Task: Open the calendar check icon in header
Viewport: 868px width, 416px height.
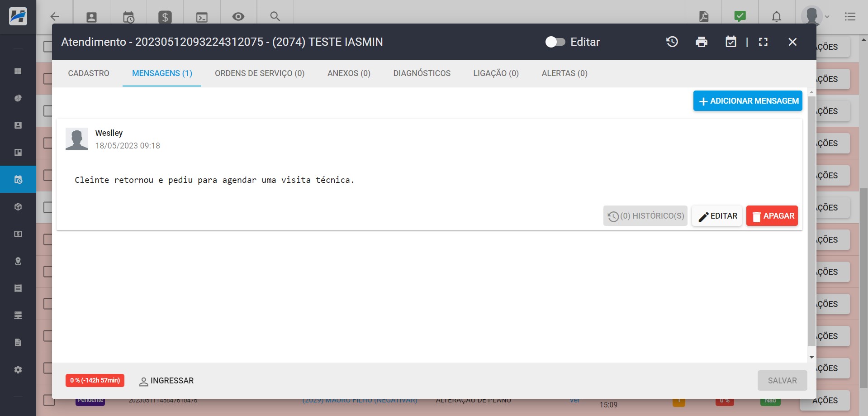Action: click(x=730, y=42)
